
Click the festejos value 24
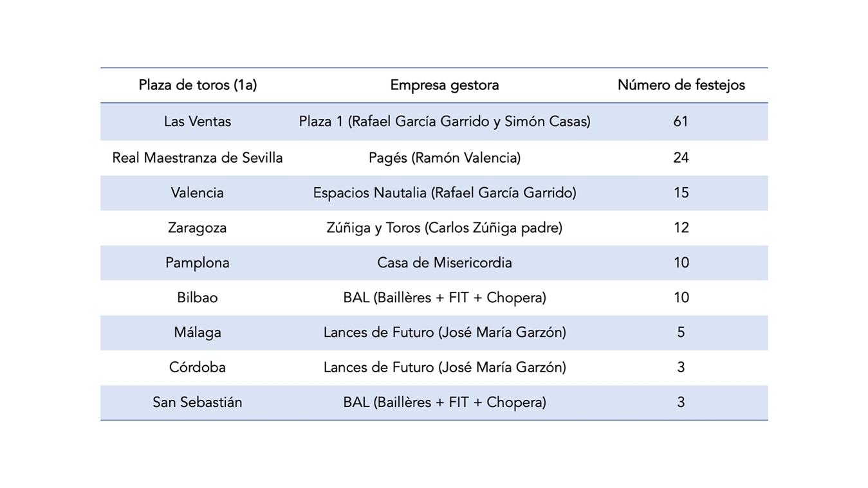681,158
